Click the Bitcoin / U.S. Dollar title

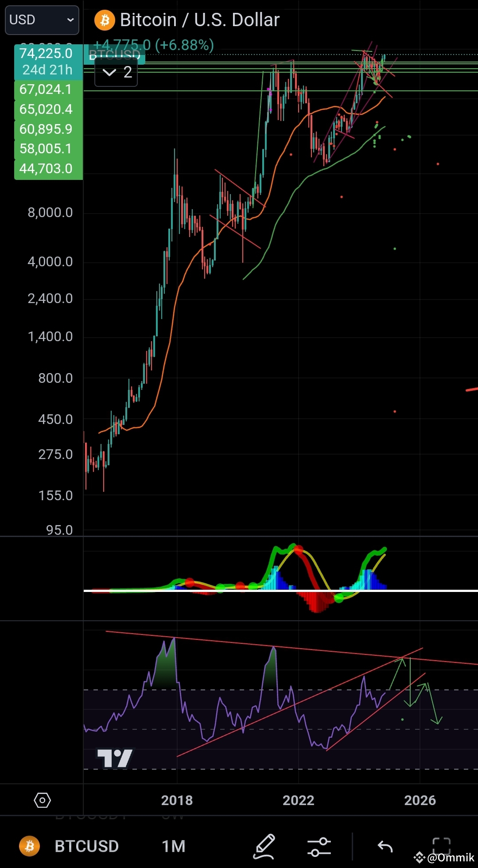pyautogui.click(x=200, y=20)
